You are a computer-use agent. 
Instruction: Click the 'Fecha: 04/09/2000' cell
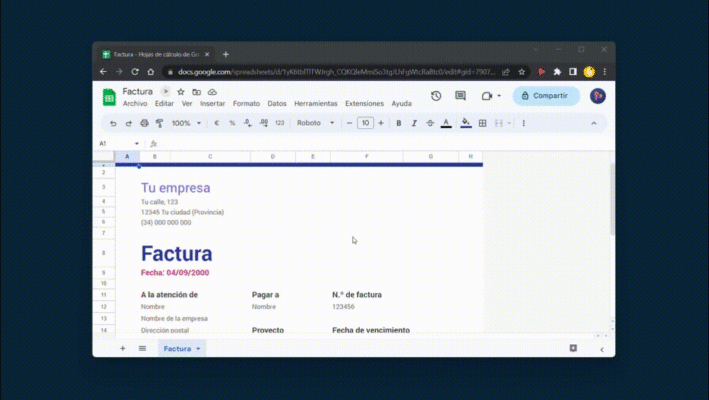click(x=175, y=273)
